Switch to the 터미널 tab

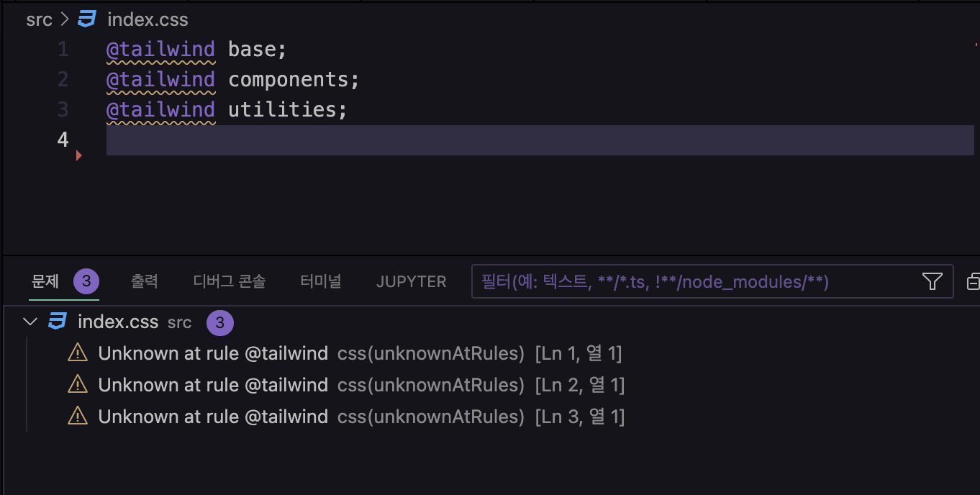pyautogui.click(x=320, y=281)
